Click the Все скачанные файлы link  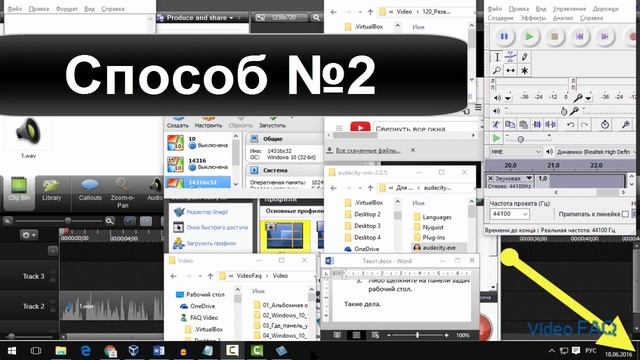click(368, 151)
